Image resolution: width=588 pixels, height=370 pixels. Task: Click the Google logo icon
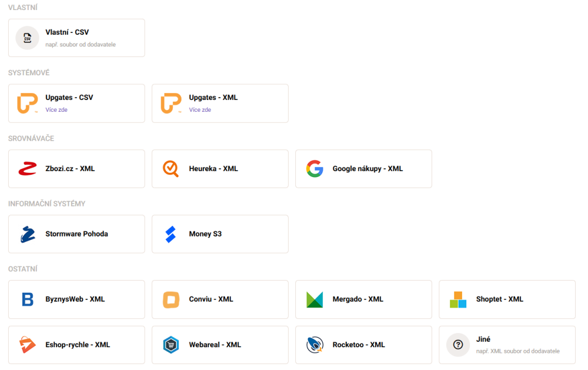(x=315, y=169)
